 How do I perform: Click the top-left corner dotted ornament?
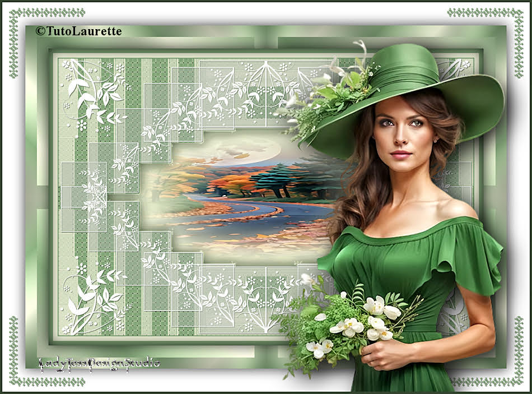[x=34, y=22]
